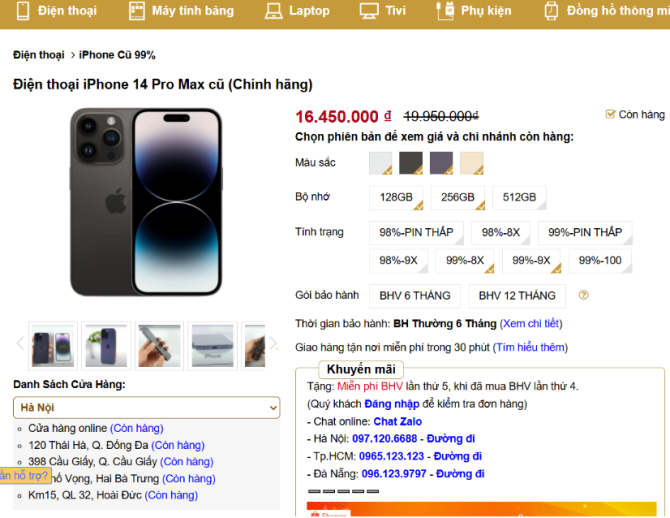Screen dimensions: 670x518
Task: Click the Tivi monitor icon
Action: tap(369, 11)
